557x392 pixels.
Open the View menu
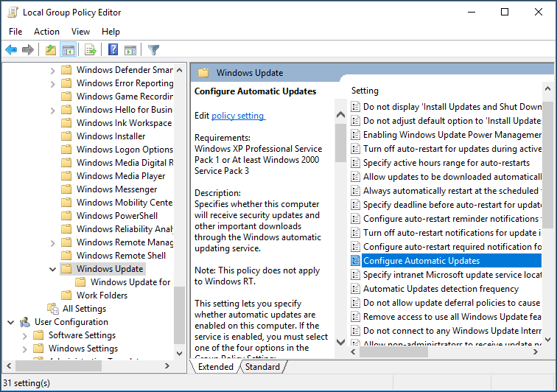point(80,32)
